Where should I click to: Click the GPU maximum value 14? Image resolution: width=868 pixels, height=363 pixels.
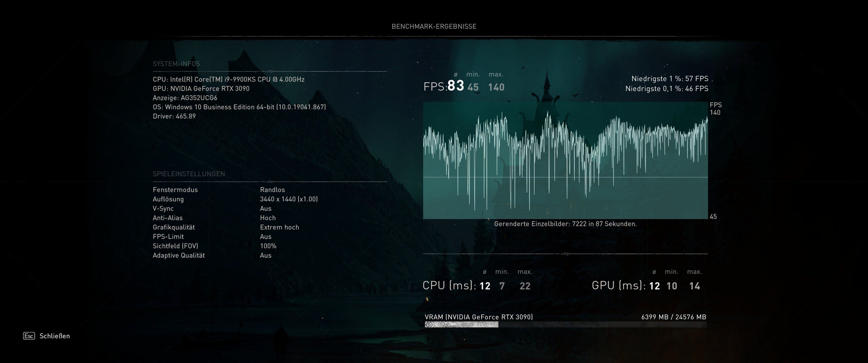695,286
